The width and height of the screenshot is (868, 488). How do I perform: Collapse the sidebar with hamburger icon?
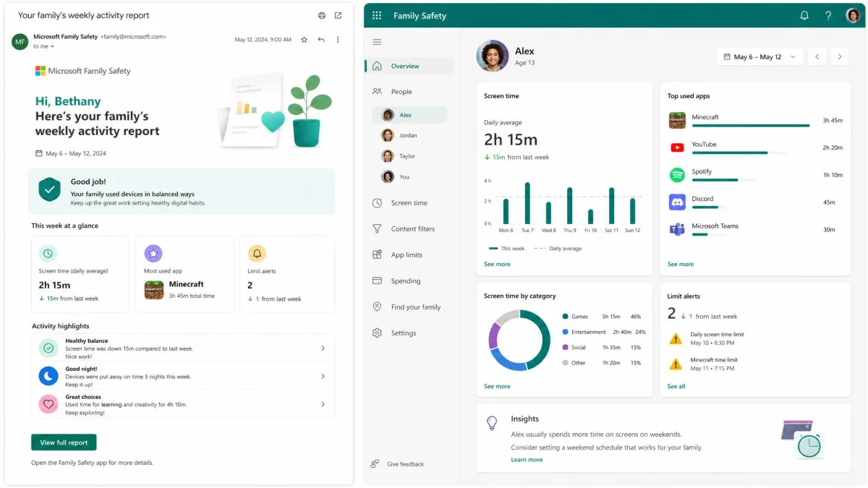point(377,42)
